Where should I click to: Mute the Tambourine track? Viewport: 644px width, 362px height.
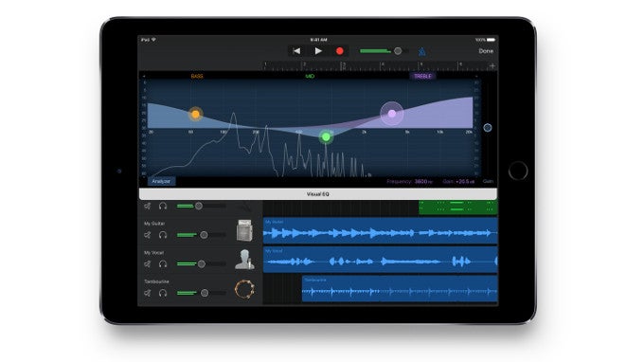pos(148,293)
